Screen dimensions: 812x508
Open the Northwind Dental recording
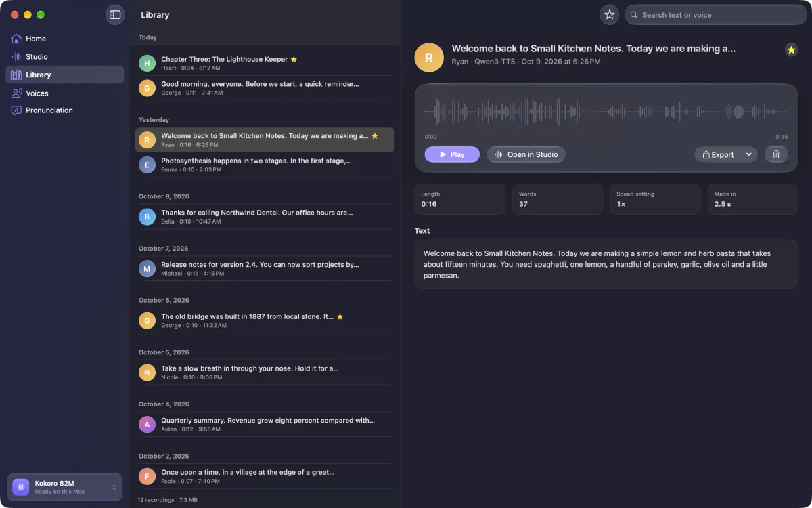coord(265,217)
